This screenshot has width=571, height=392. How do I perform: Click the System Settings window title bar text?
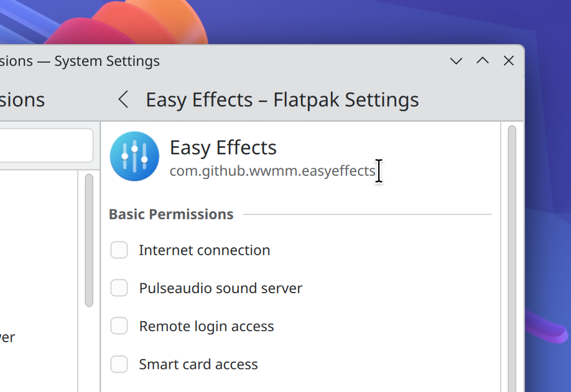point(81,61)
